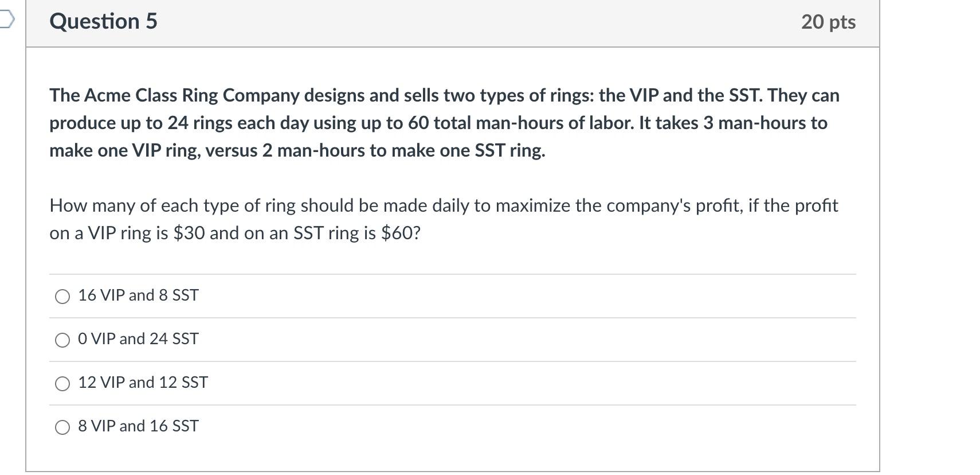Click the "make one VIP ring" phrase
This screenshot has width=980, height=475.
click(x=125, y=150)
